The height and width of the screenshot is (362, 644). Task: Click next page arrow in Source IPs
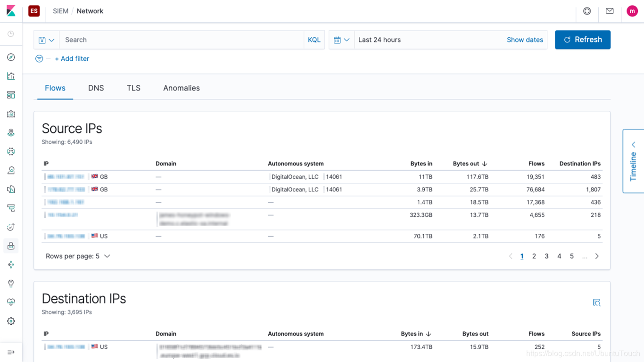pos(597,256)
